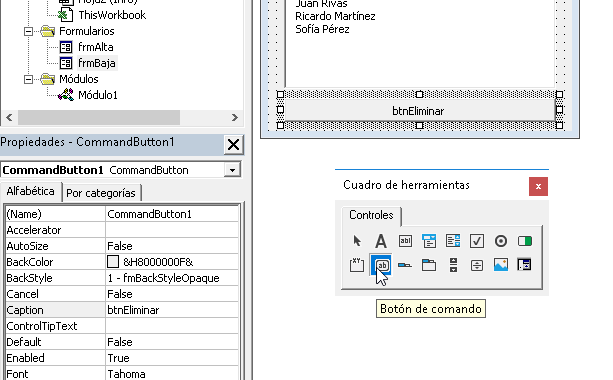613x380 pixels.
Task: Click the project panel horizontal scrollbar thumb
Action: tap(99, 117)
